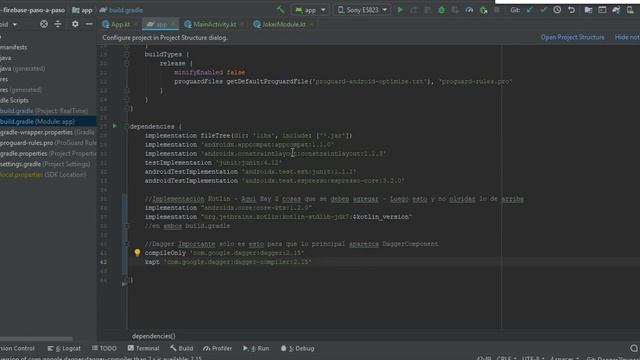Click the Select Opened File target icon
The width and height of the screenshot is (640, 360).
coord(44,24)
